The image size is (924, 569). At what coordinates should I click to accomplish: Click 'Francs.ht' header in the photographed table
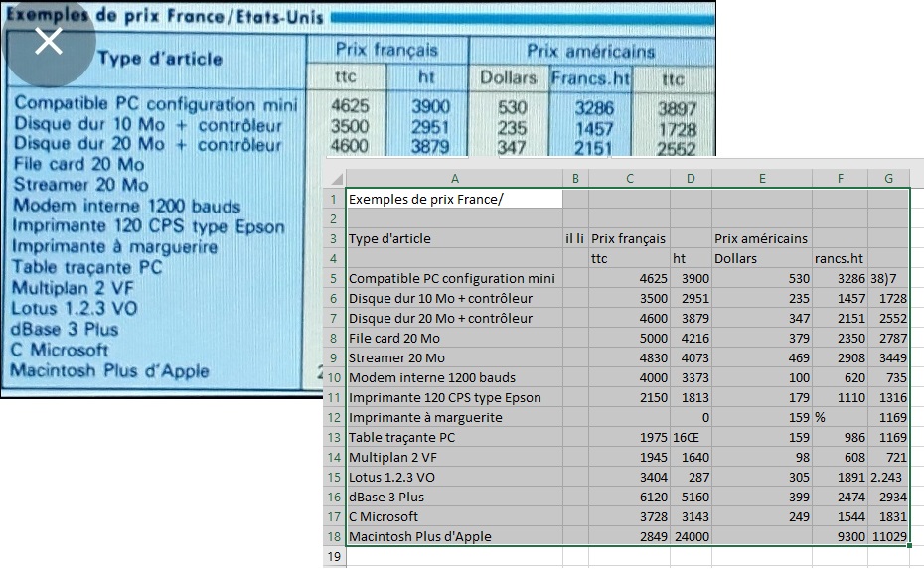590,77
